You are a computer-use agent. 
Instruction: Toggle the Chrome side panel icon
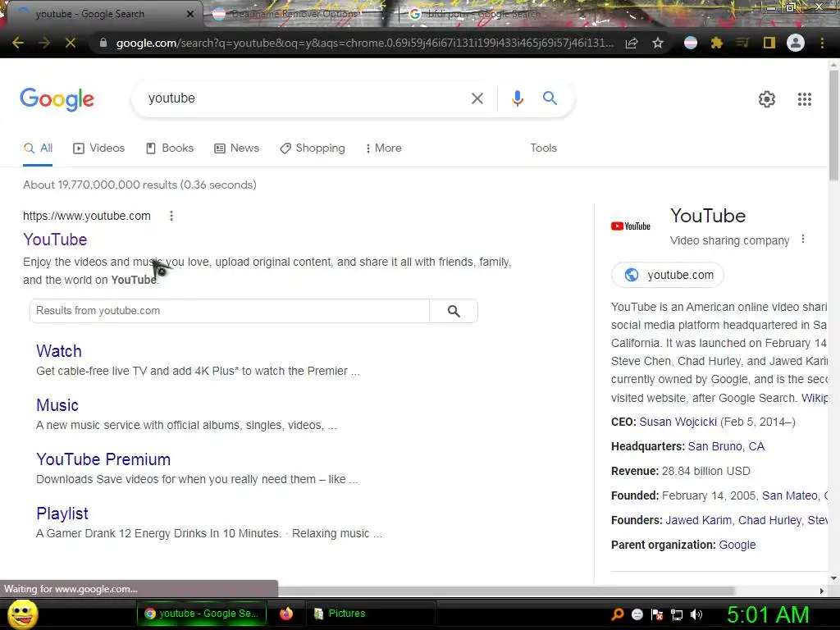tap(769, 43)
